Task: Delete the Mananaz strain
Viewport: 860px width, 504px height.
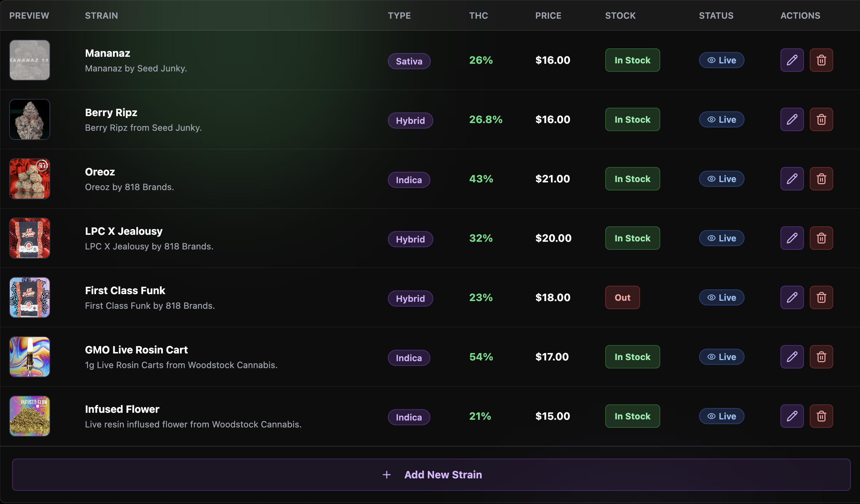Action: [821, 60]
